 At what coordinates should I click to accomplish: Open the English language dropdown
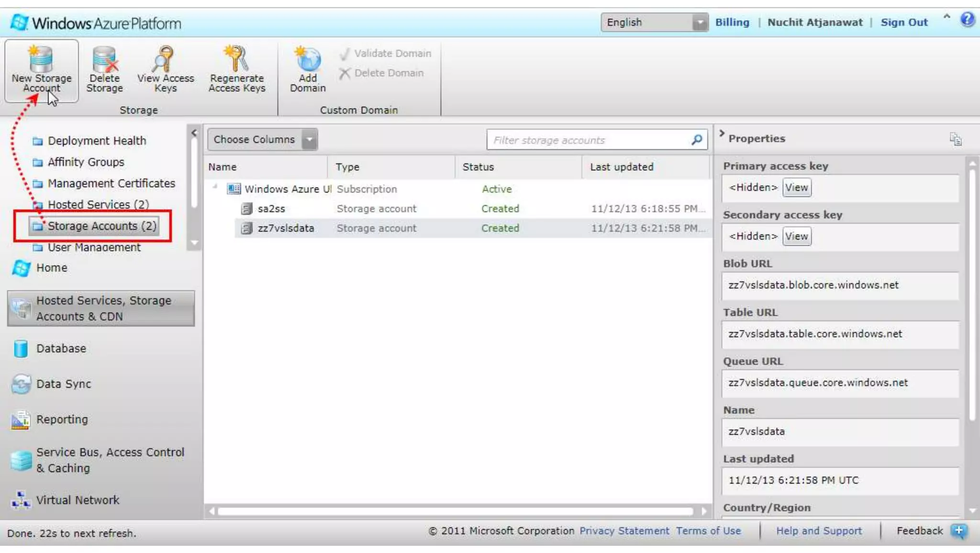(700, 23)
